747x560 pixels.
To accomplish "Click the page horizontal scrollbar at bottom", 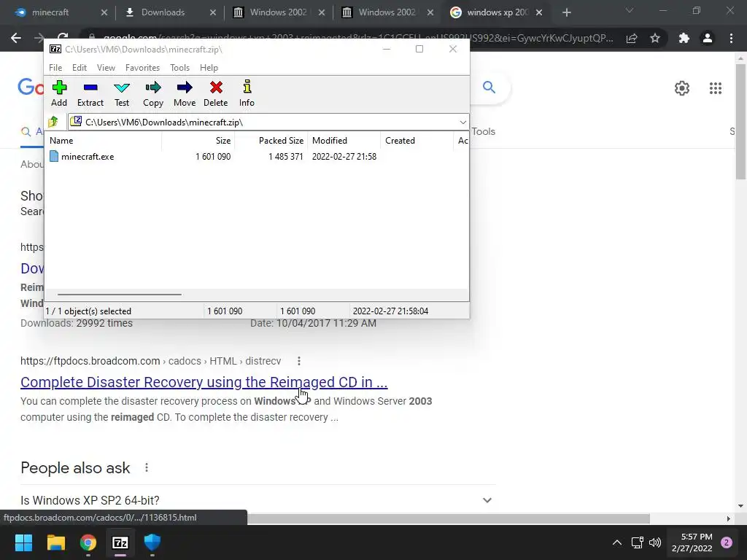I will point(449,518).
